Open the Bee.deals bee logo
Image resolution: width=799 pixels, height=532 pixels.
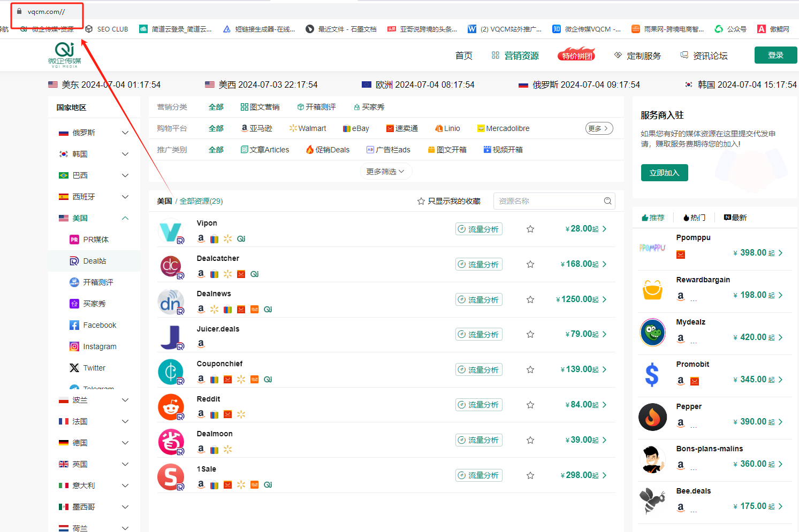point(652,501)
